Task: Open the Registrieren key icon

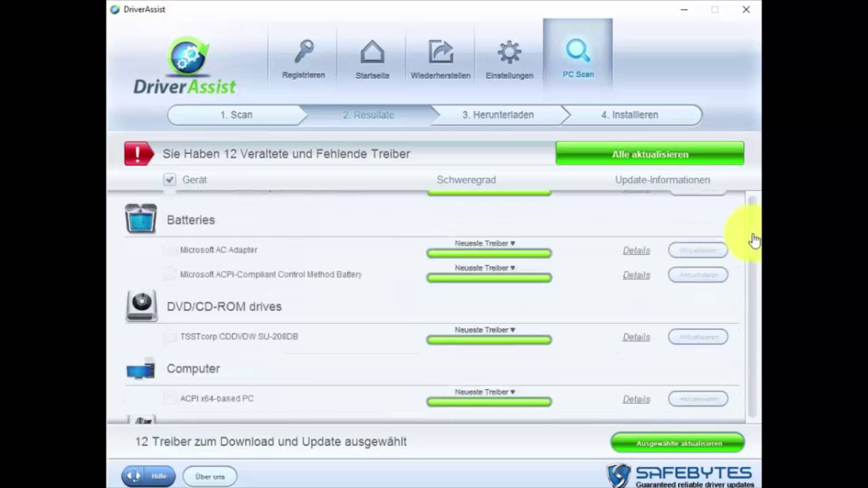Action: [x=303, y=53]
